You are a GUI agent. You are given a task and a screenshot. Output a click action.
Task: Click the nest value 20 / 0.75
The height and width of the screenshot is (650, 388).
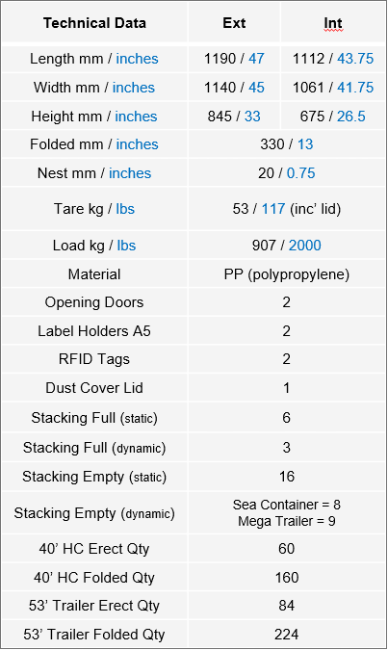(x=286, y=173)
